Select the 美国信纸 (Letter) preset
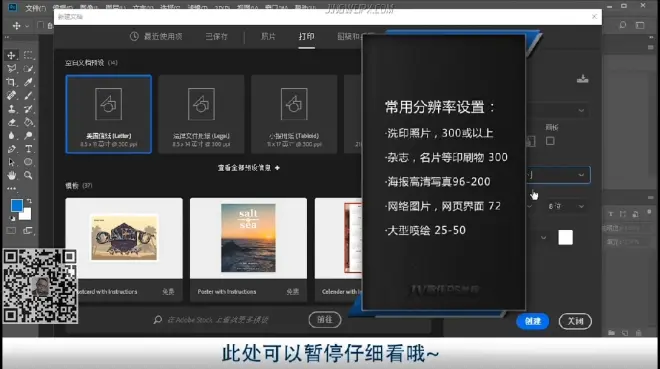Image resolution: width=660 pixels, height=369 pixels. point(109,114)
